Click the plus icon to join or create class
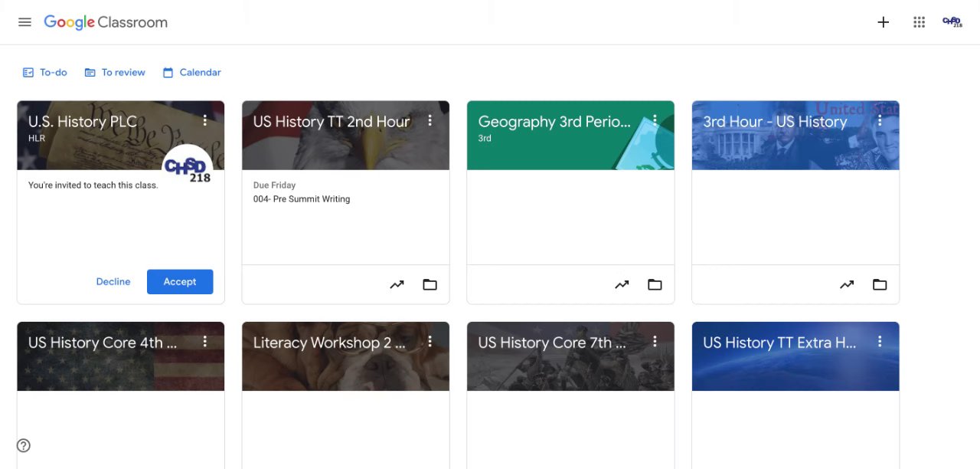Viewport: 980px width, 469px height. 883,22
